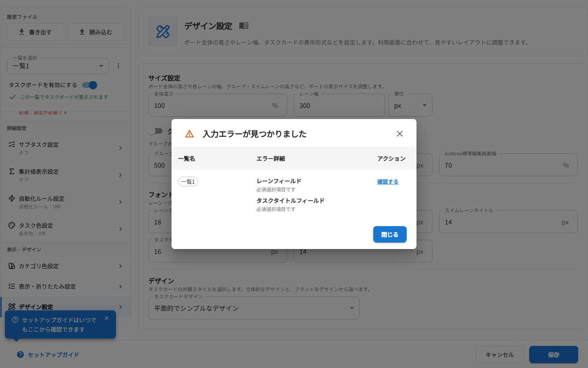Expand the デザイン設定 chevron

120,307
